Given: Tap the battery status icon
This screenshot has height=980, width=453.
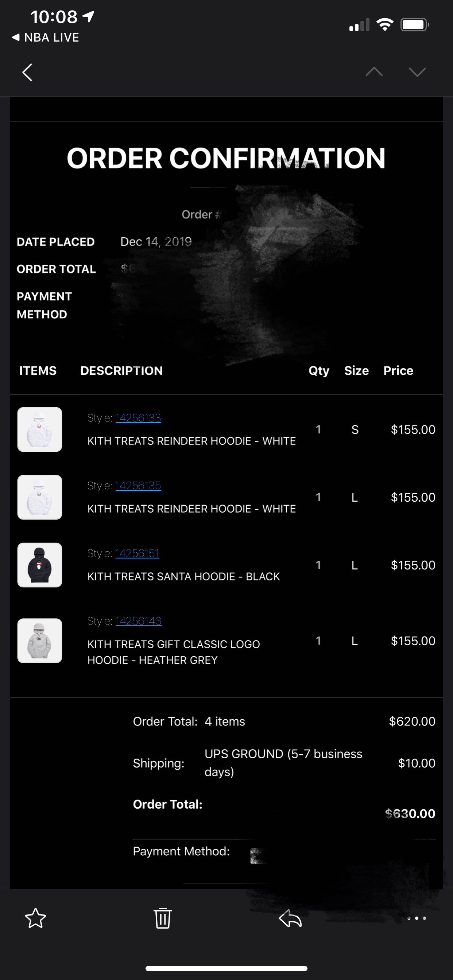Looking at the screenshot, I should [414, 25].
